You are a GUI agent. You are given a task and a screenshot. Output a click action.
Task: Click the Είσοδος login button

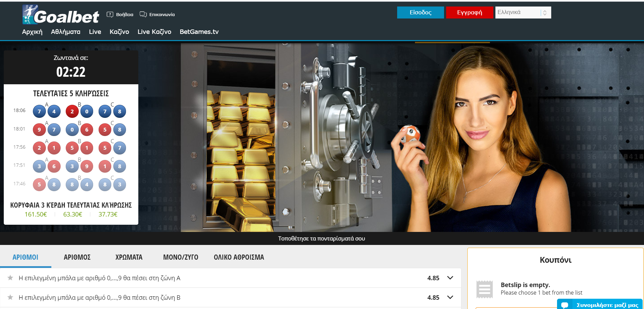(x=420, y=13)
